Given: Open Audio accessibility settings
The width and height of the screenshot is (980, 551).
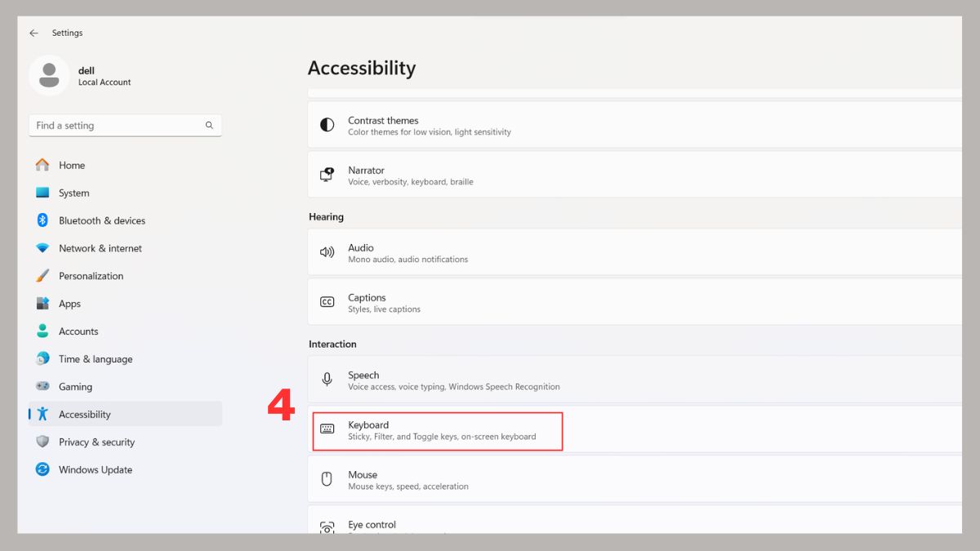Looking at the screenshot, I should pyautogui.click(x=635, y=252).
